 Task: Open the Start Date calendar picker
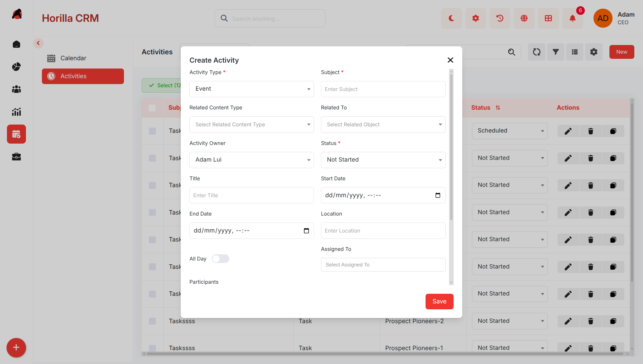tap(438, 195)
